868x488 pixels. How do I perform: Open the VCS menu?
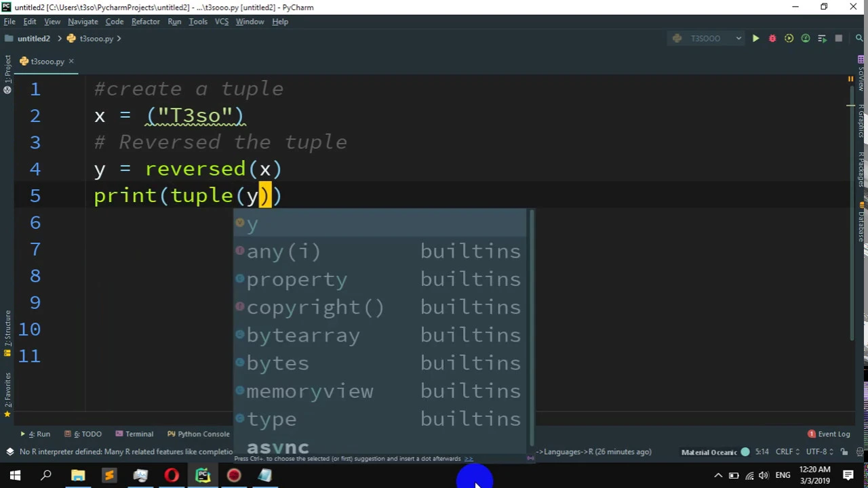(x=222, y=22)
